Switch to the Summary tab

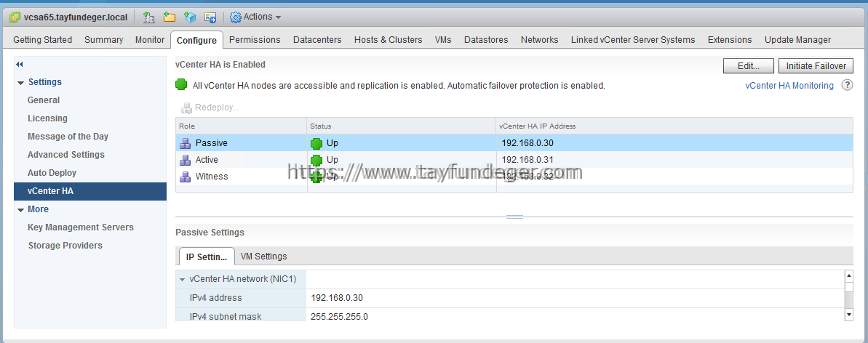pos(103,40)
